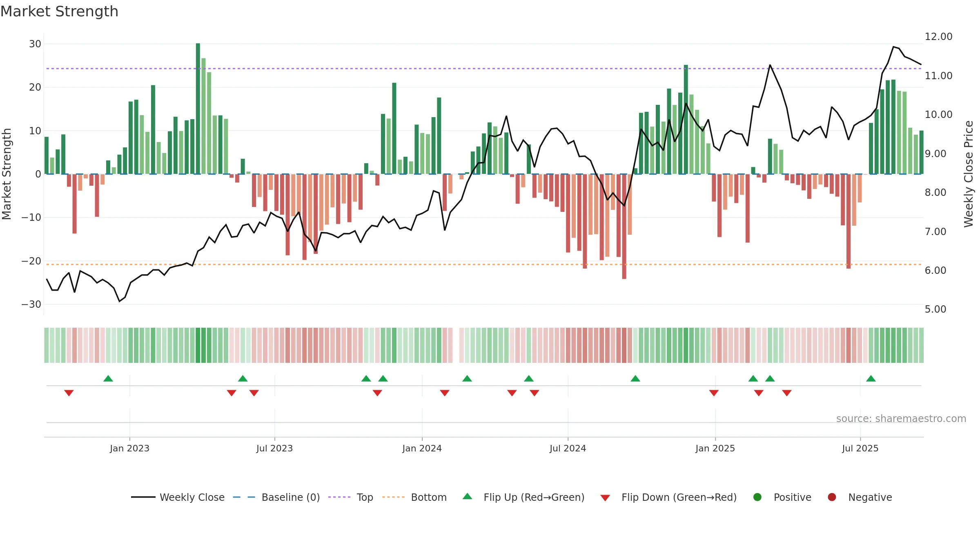
Task: Click the green triangle icon in the legend
Action: 468,496
